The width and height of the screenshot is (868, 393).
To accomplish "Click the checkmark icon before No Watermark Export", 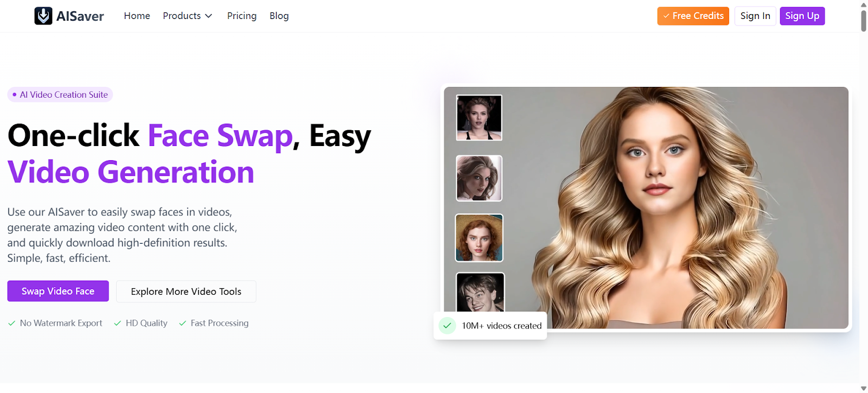I will click(11, 324).
